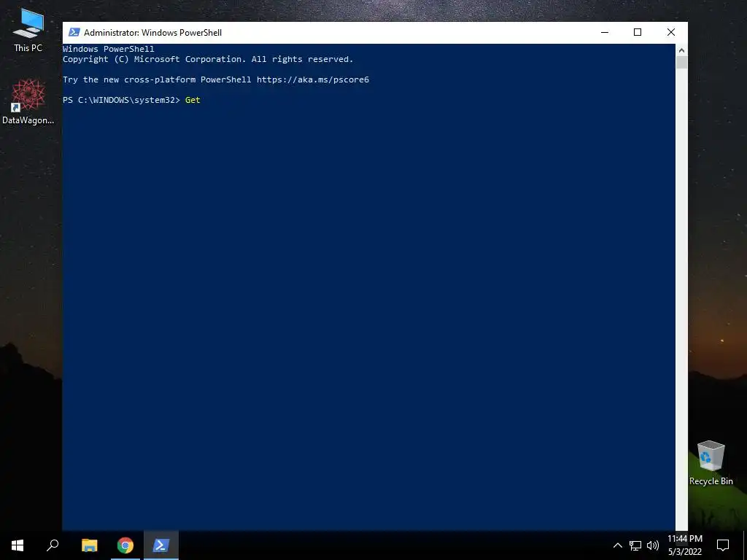This screenshot has width=747, height=560.
Task: Click the "Copyright (C) Microsoft Corporation" line
Action: click(208, 60)
